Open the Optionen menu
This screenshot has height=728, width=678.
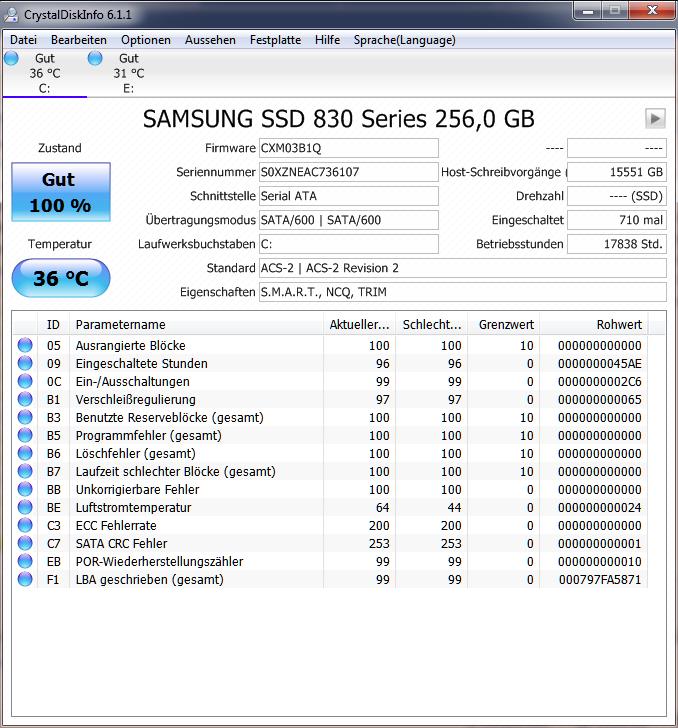146,40
